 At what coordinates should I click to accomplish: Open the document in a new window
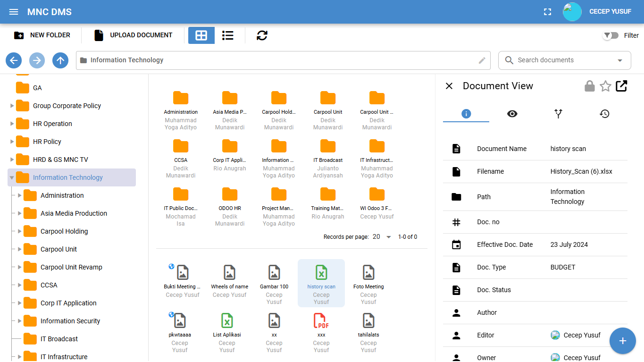click(621, 86)
